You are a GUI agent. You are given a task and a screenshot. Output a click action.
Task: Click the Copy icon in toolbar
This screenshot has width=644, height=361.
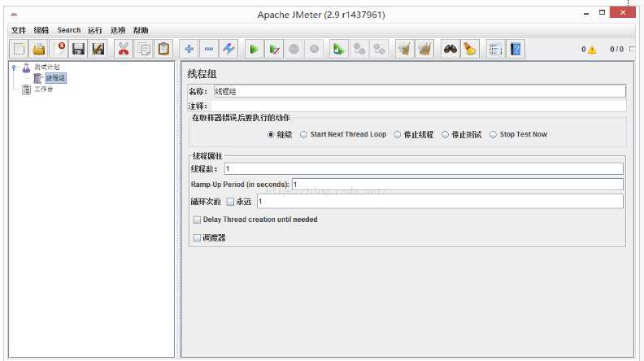point(144,50)
